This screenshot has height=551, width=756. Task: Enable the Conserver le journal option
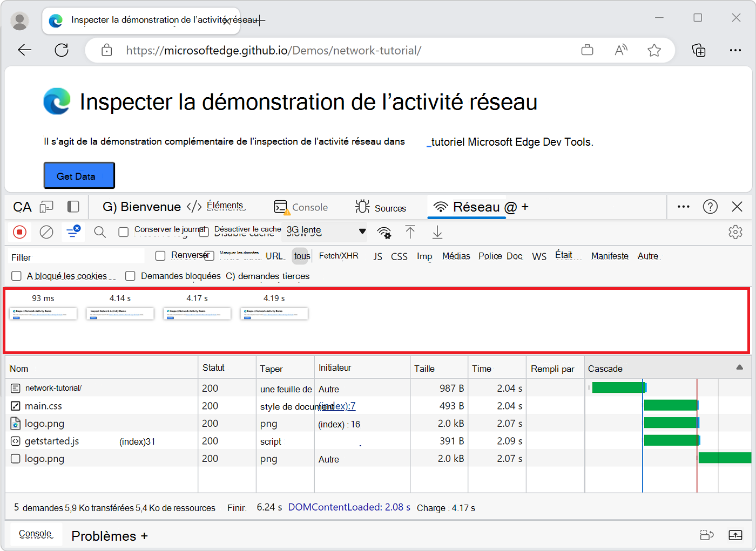pyautogui.click(x=124, y=232)
